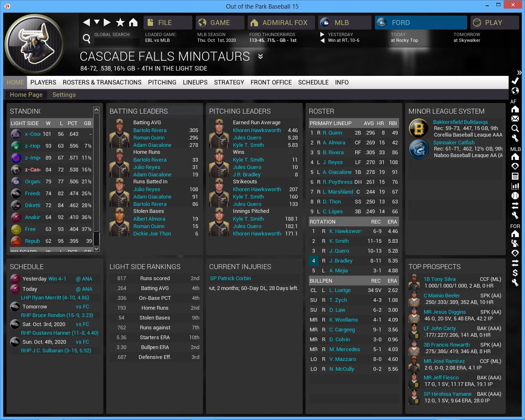
Task: Open navigation history dropdown triangle
Action: [x=97, y=22]
